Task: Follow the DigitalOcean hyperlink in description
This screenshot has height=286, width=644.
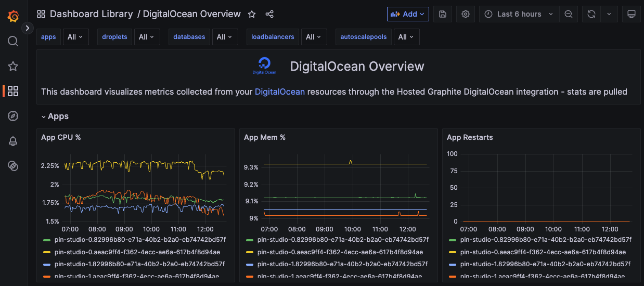Action: [x=280, y=92]
